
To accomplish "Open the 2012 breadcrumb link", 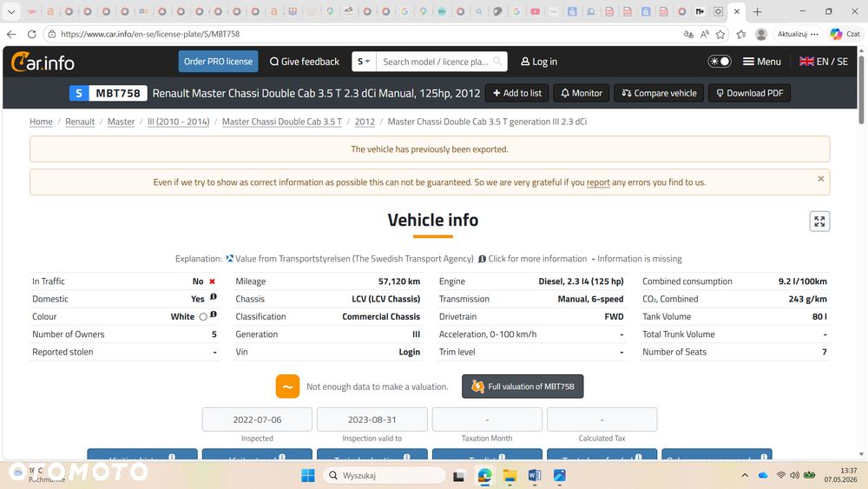I will (365, 122).
